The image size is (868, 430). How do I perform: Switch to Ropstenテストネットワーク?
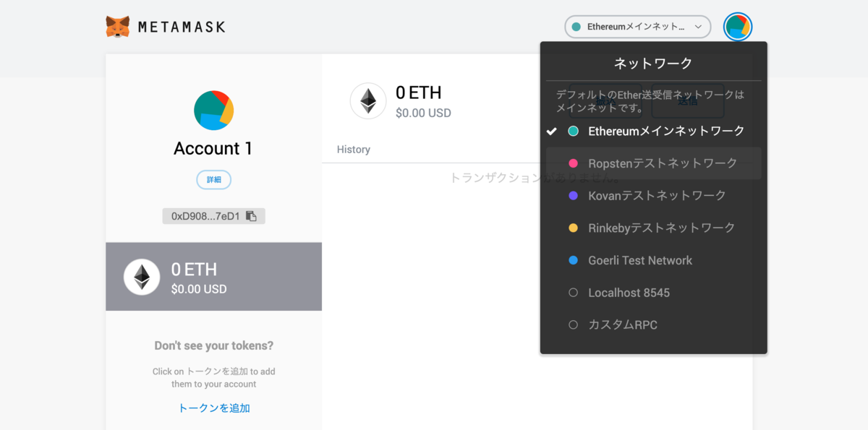654,163
